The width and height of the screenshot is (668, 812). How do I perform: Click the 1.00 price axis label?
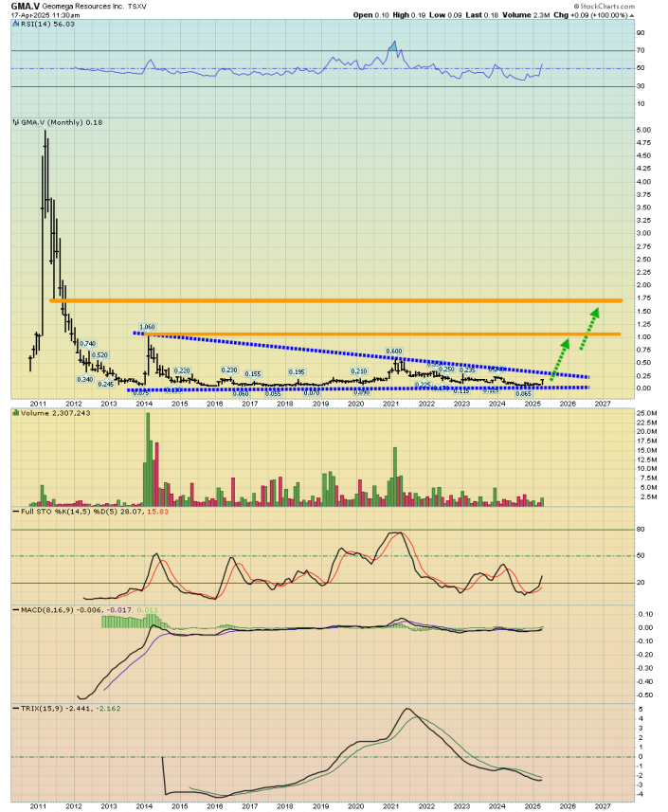643,337
